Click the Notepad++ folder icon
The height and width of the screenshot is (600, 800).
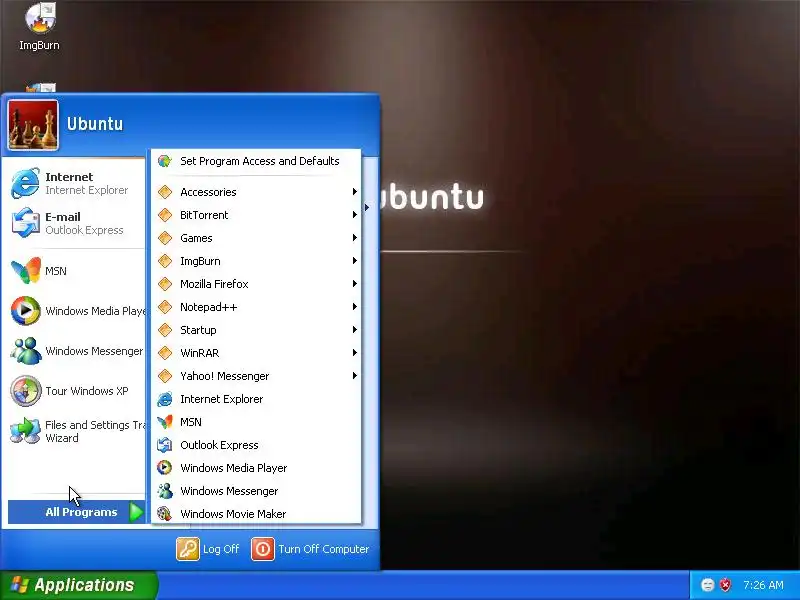[165, 307]
